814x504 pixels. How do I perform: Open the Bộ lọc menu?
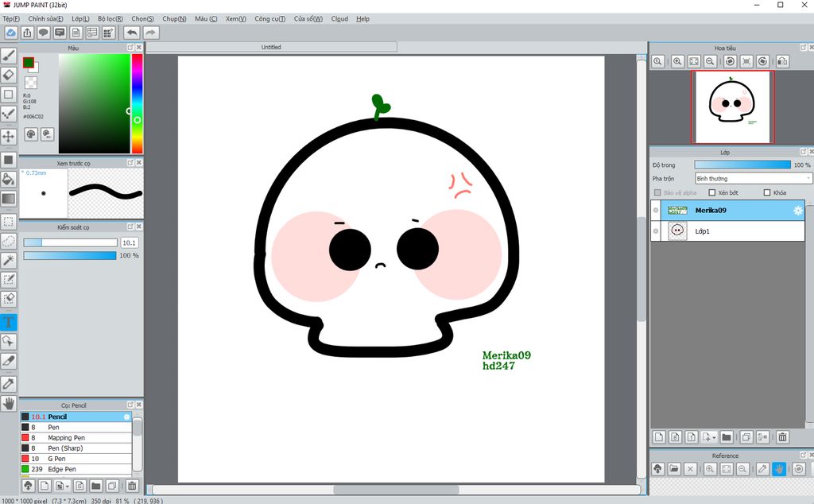coord(110,19)
